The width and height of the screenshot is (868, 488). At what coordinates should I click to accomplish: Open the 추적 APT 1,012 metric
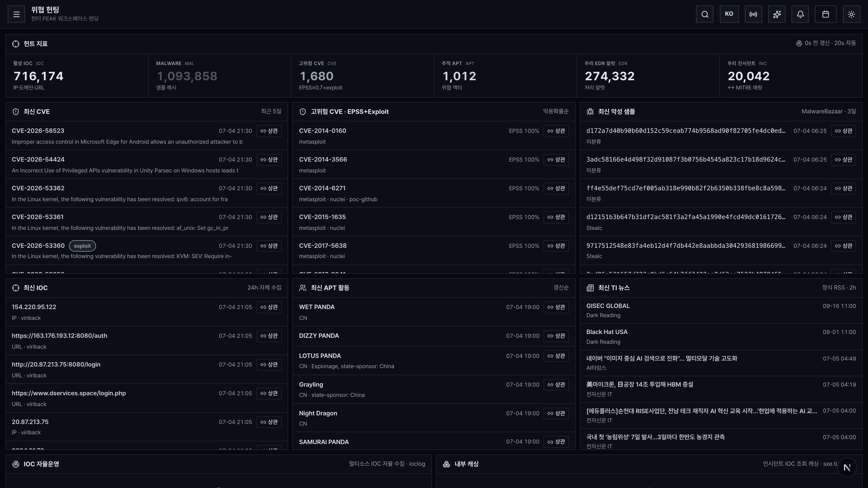pos(505,75)
